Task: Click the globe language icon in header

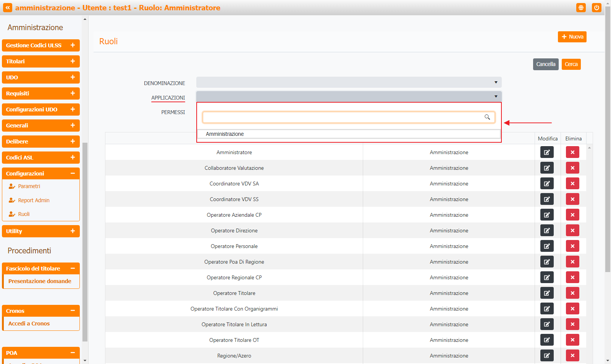Action: (581, 8)
